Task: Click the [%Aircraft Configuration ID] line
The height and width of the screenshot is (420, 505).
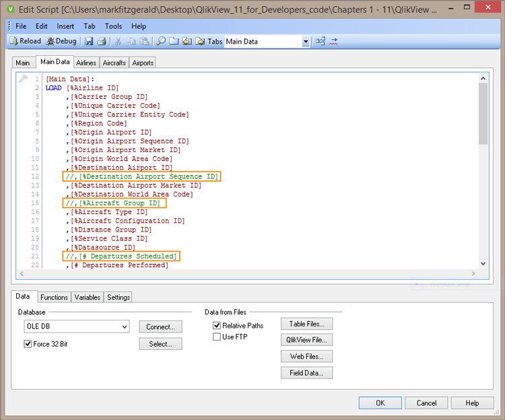Action: [125, 221]
